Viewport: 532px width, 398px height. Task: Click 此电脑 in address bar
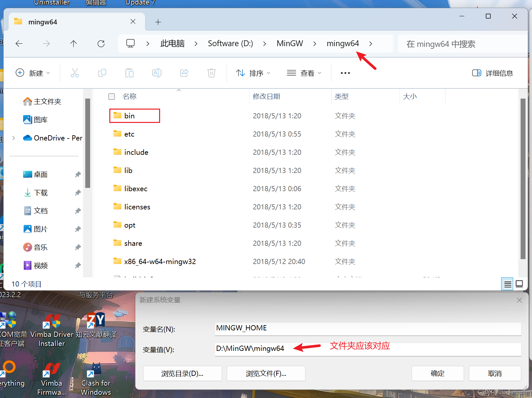coord(172,44)
